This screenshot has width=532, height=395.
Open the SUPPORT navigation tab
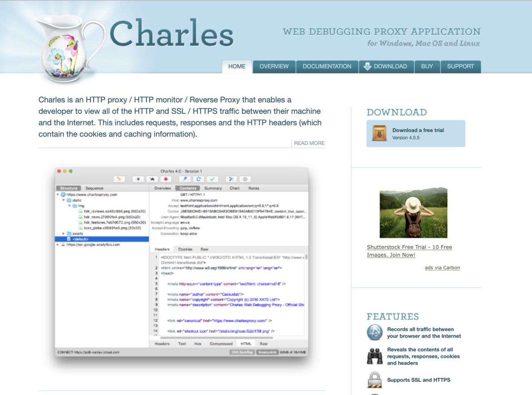coord(460,66)
